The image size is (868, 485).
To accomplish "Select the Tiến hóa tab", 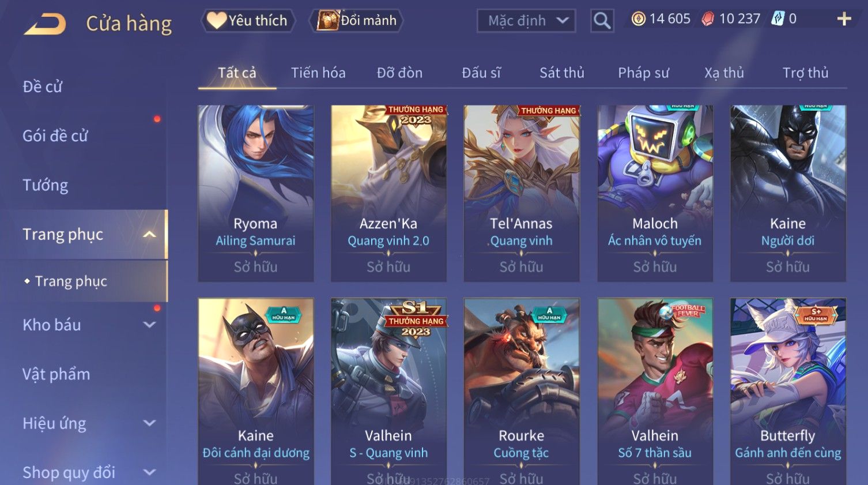I will point(318,73).
